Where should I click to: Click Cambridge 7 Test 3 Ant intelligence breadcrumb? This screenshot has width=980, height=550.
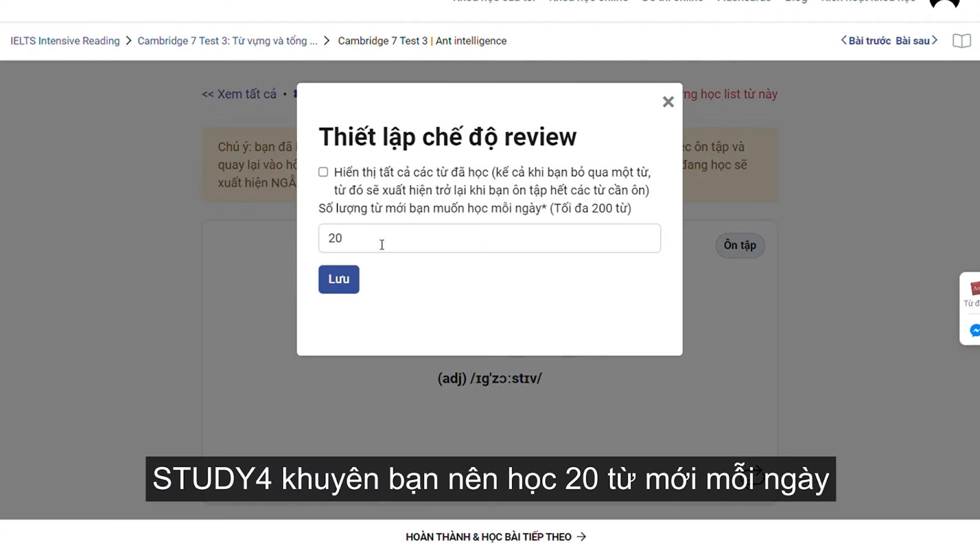coord(422,41)
